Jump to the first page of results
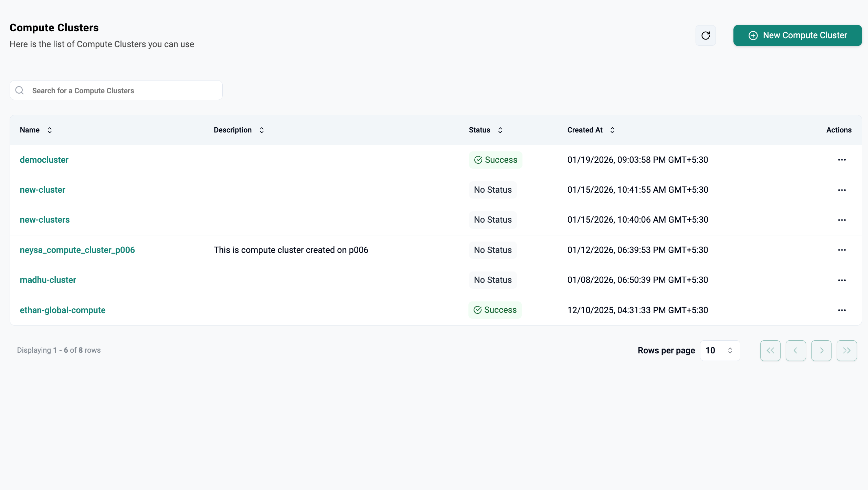Image resolution: width=868 pixels, height=490 pixels. coord(770,351)
